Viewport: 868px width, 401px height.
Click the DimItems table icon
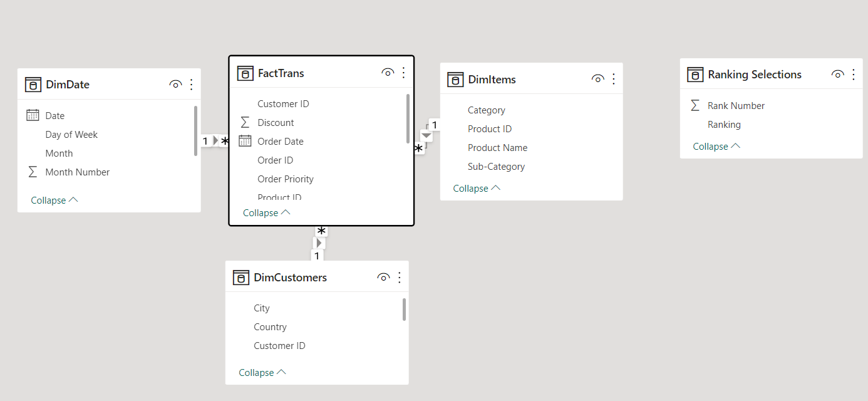(x=455, y=80)
